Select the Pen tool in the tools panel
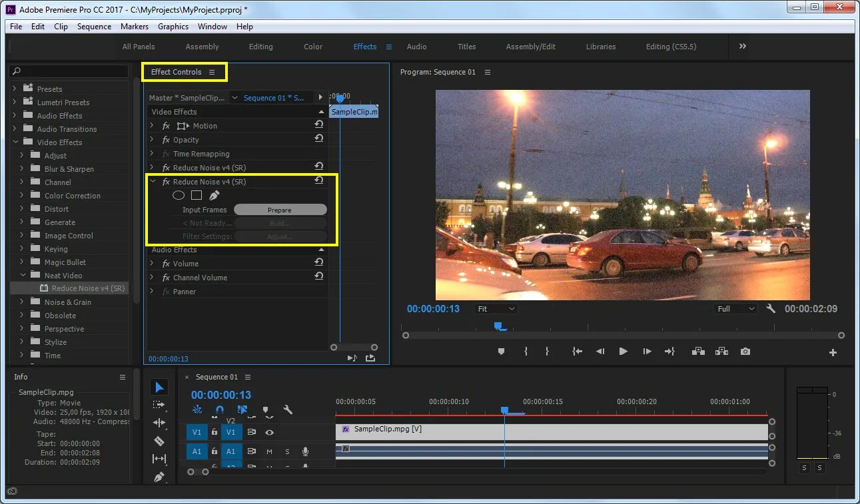Viewport: 860px width, 504px height. point(159,477)
